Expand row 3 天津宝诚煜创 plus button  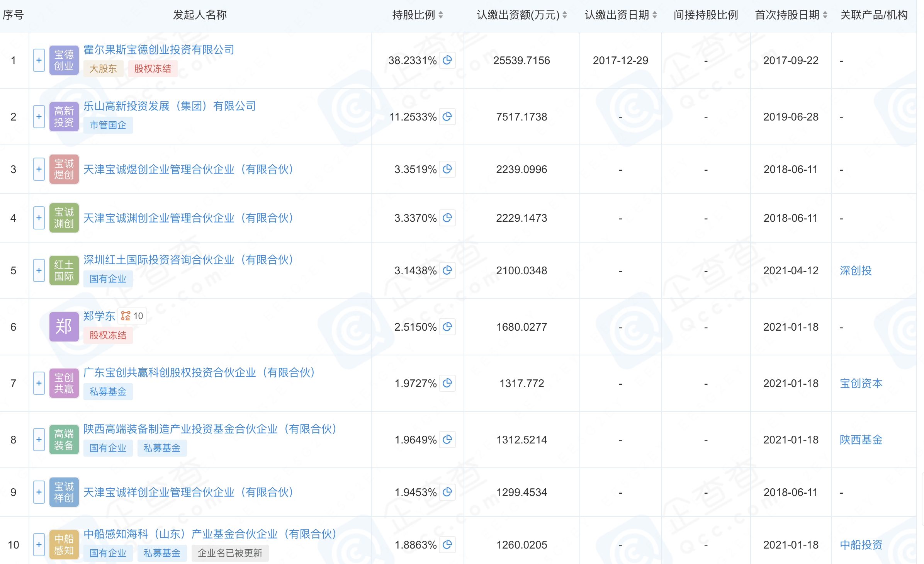[39, 169]
